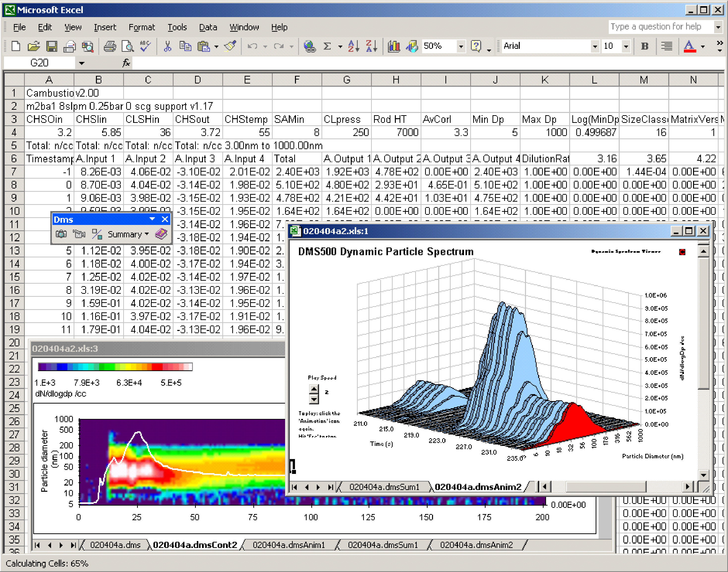Open the Drawing toolbar icon
The height and width of the screenshot is (572, 728).
coord(412,46)
